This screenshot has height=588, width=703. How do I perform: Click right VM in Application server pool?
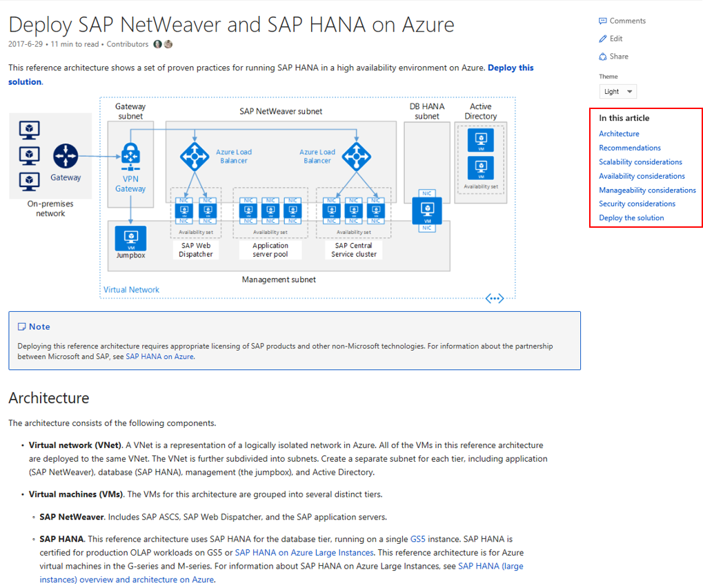[293, 210]
